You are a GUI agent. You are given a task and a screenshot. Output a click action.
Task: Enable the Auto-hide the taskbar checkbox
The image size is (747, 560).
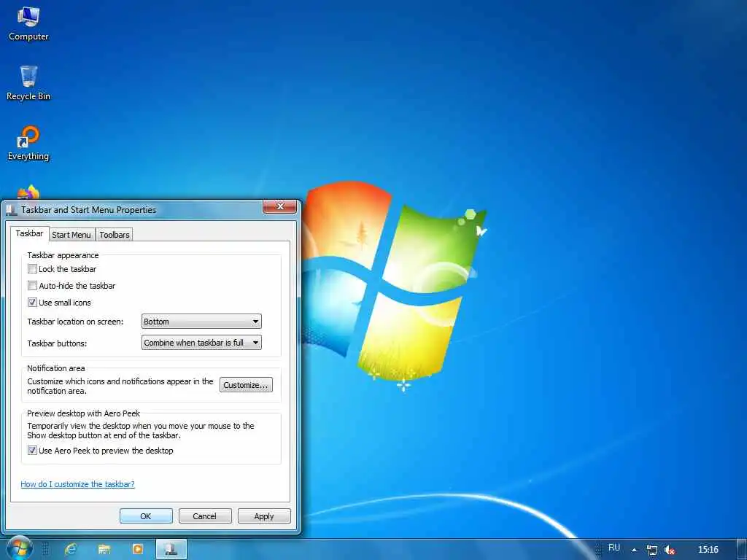pos(32,286)
